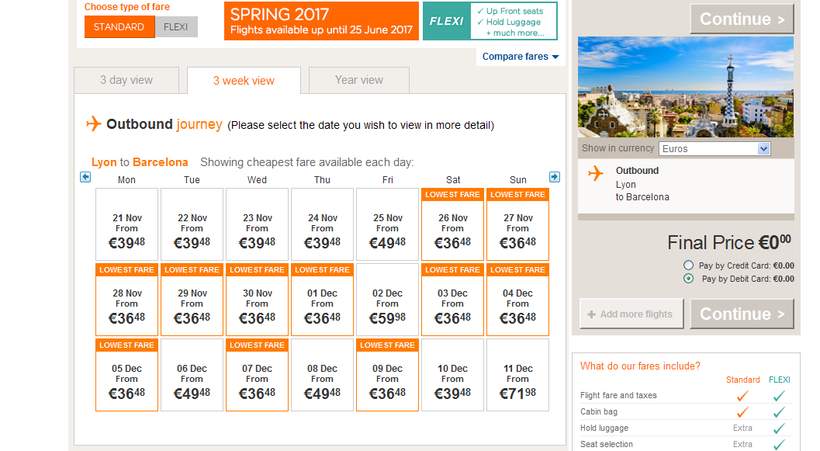The height and width of the screenshot is (451, 820).
Task: Select the 3 week view tab
Action: point(243,81)
